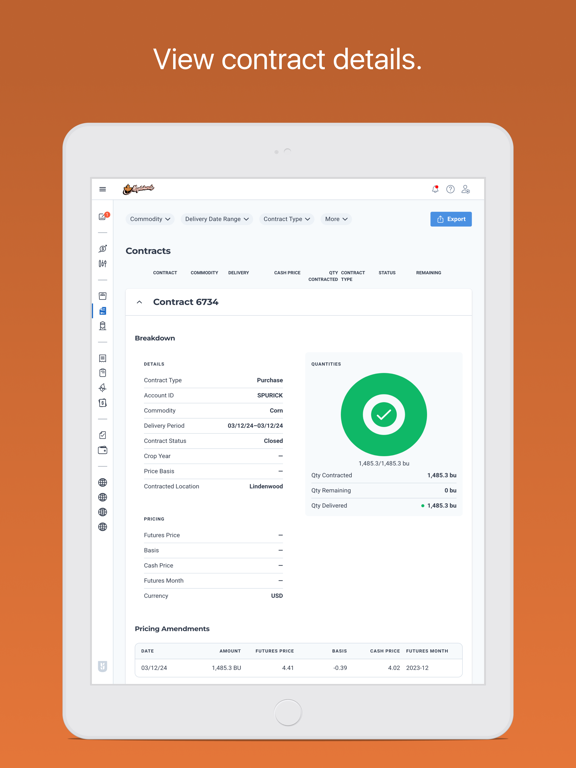
Task: Open the dollar document icon in sidebar
Action: [x=102, y=403]
